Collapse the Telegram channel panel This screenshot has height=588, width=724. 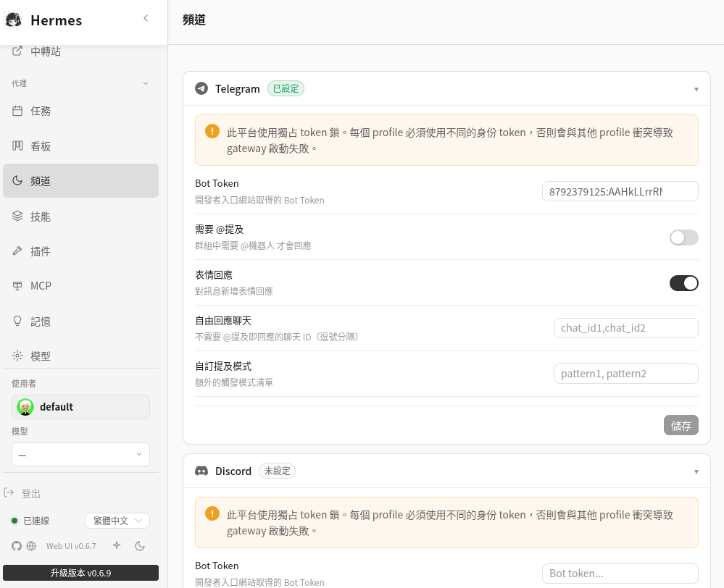(696, 90)
